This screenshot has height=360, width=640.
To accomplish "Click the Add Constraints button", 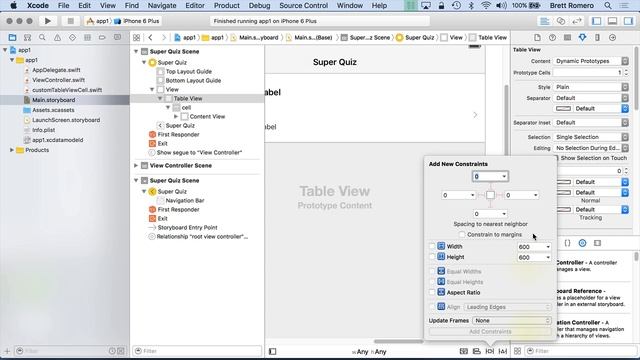I will 490,331.
